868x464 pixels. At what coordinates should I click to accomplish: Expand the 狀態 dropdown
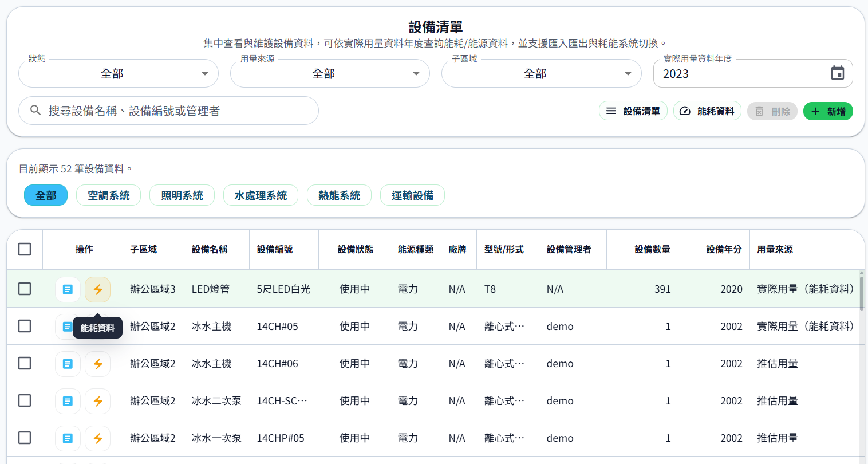119,73
